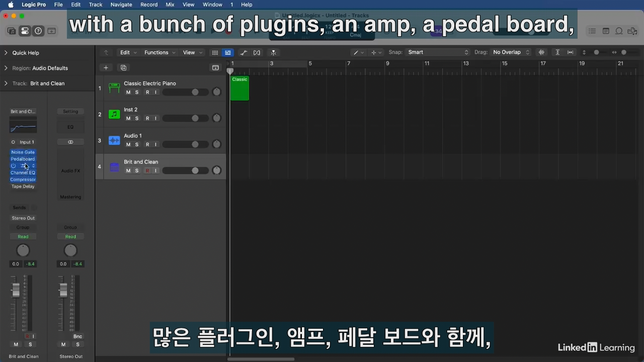Screen dimensions: 644x362
Task: Expand the Region: Audio Defaults section
Action: 6,68
